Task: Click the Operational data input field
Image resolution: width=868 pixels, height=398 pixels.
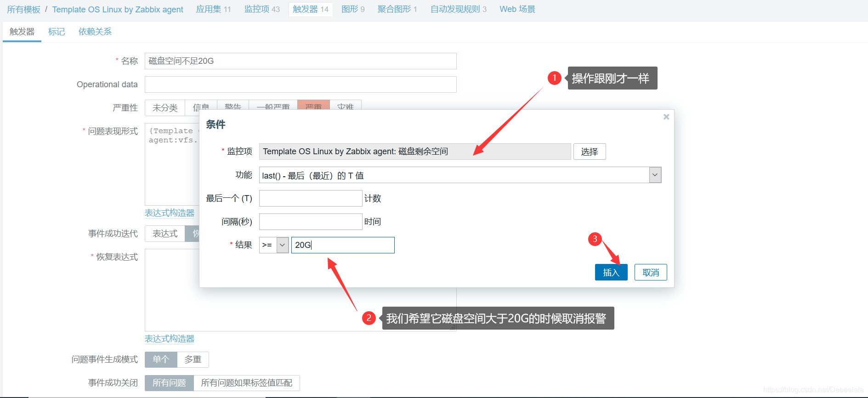Action: 301,84
